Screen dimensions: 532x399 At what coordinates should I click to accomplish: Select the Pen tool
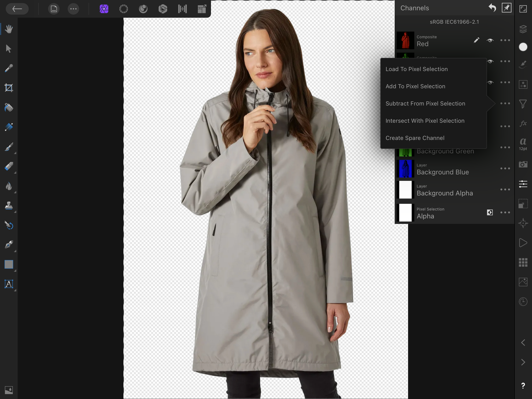click(9, 245)
